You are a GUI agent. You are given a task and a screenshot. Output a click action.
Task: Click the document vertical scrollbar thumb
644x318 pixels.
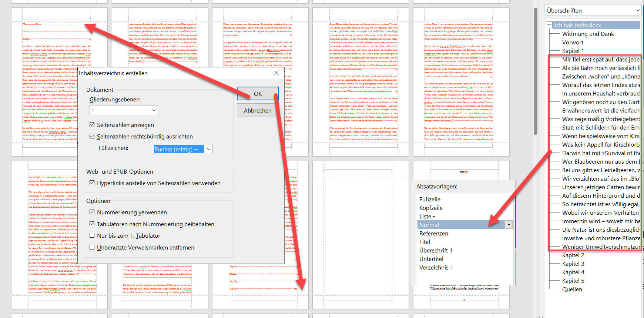coord(536,72)
